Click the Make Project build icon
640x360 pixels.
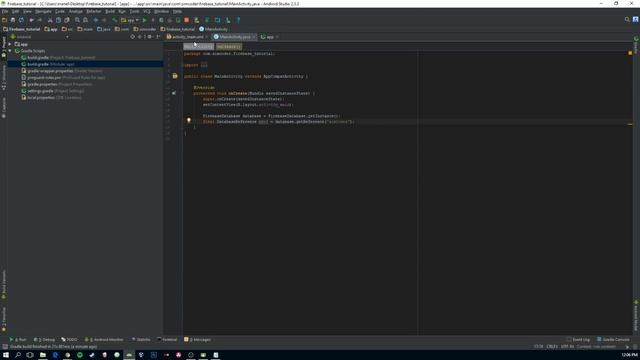tap(115, 20)
